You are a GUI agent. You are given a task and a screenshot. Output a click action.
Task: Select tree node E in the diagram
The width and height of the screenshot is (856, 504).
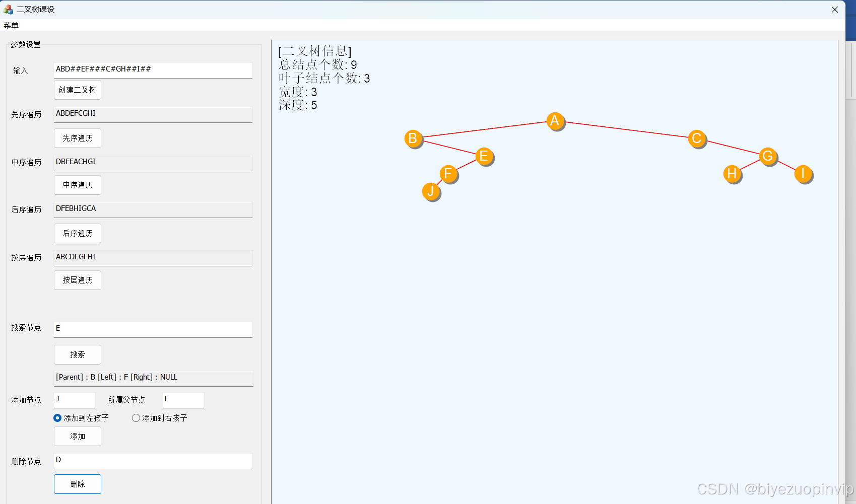pyautogui.click(x=484, y=156)
